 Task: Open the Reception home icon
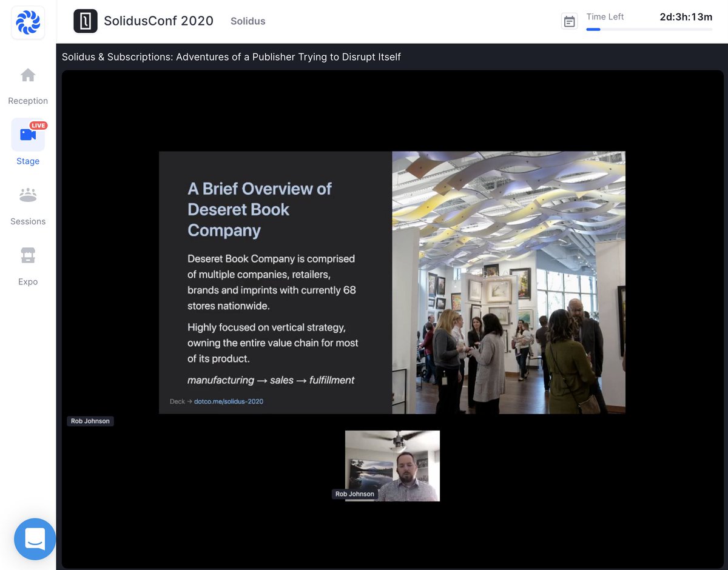28,75
